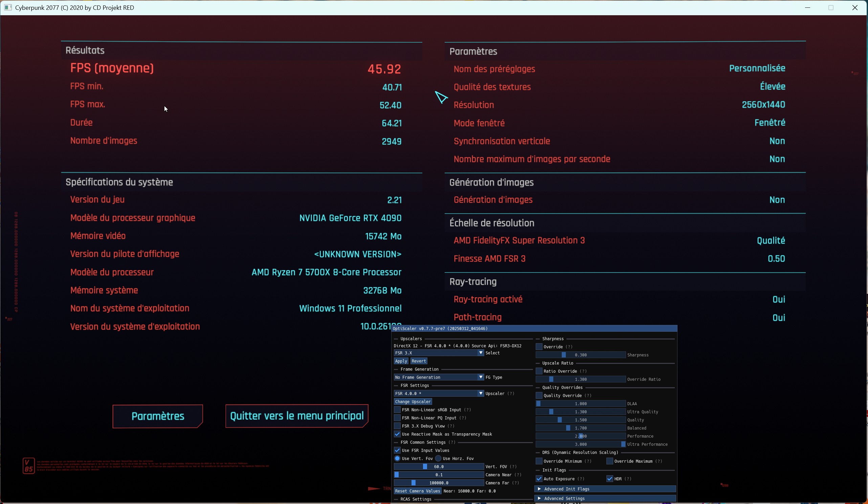Enable the Quality Override checkbox

[539, 395]
